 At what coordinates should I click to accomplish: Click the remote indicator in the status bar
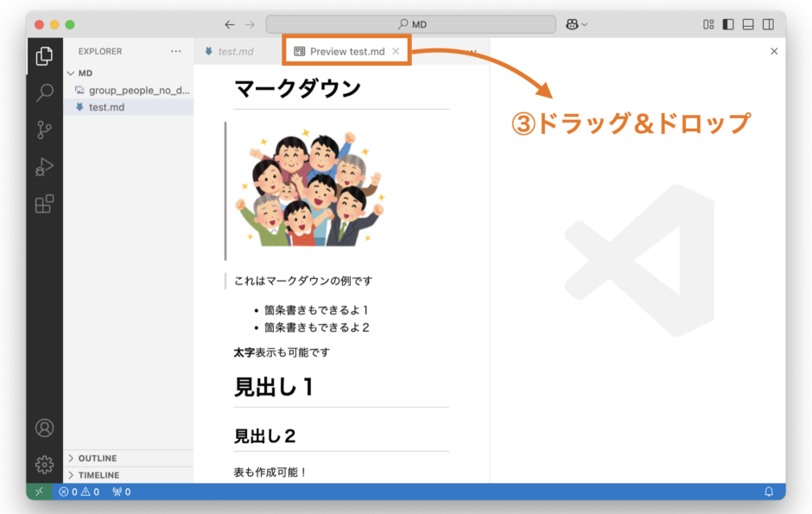click(x=38, y=491)
